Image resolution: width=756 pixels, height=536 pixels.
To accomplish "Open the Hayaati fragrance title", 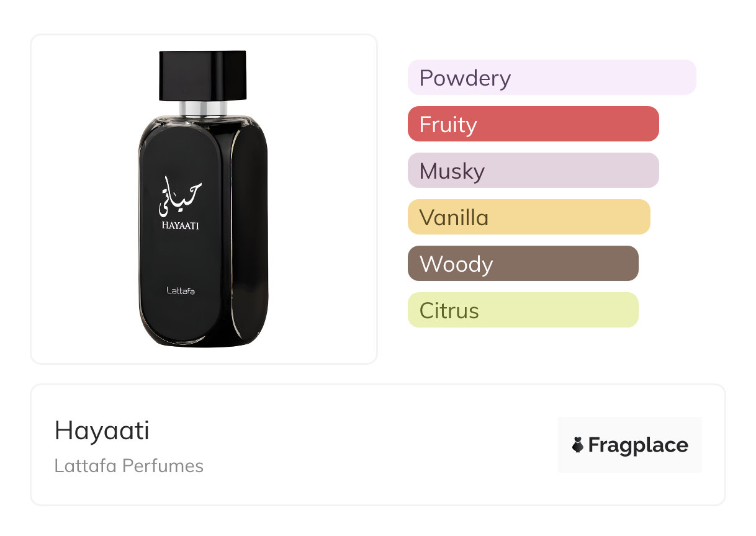I will [x=102, y=431].
